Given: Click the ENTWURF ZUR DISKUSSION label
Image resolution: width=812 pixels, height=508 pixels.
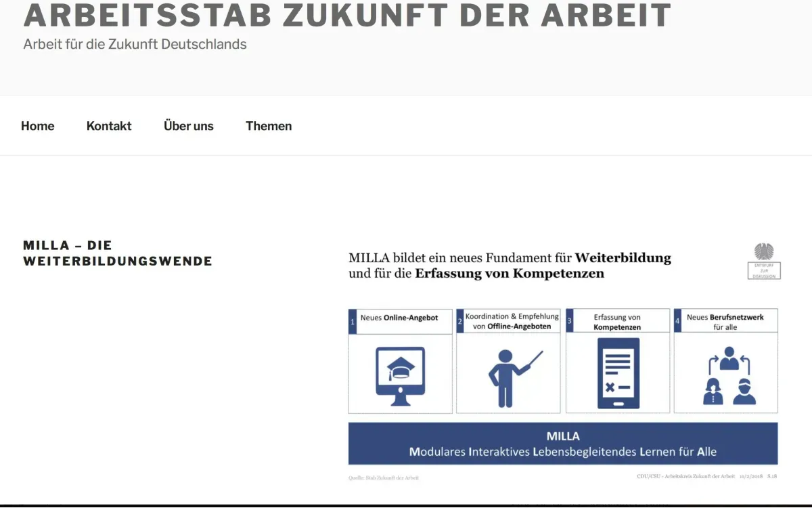Looking at the screenshot, I should (x=764, y=269).
